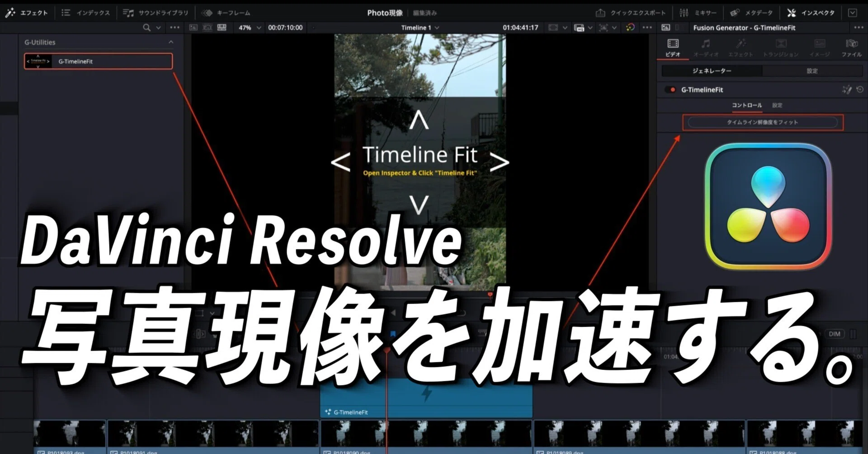The width and height of the screenshot is (868, 454).
Task: Select the コントロール controls tab
Action: pos(747,105)
